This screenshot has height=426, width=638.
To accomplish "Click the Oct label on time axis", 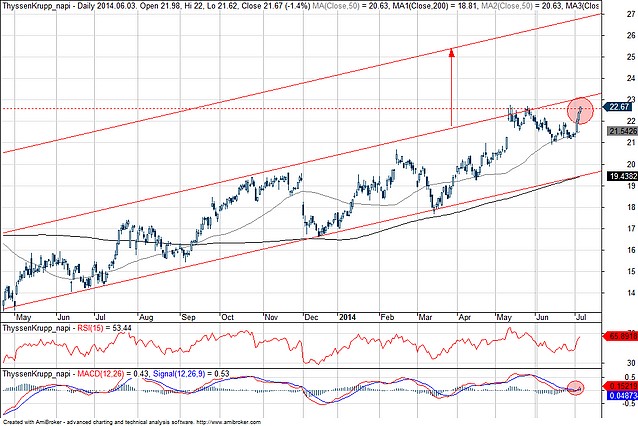I will [227, 317].
